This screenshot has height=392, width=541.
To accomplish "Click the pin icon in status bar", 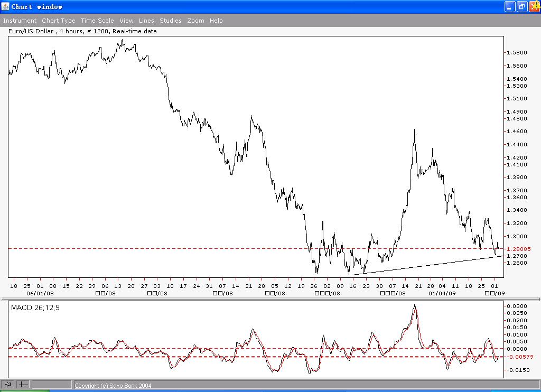I will pos(8,384).
